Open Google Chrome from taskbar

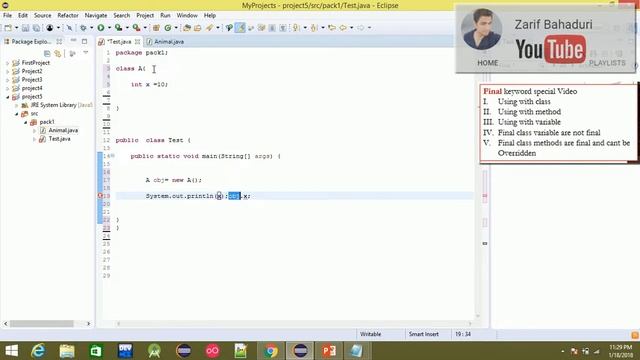pos(271,351)
